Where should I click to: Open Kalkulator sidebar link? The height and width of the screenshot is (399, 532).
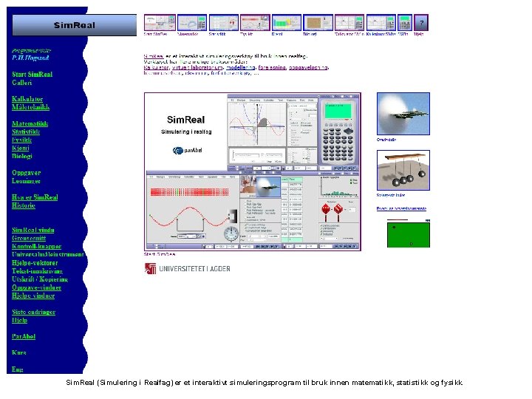click(27, 99)
